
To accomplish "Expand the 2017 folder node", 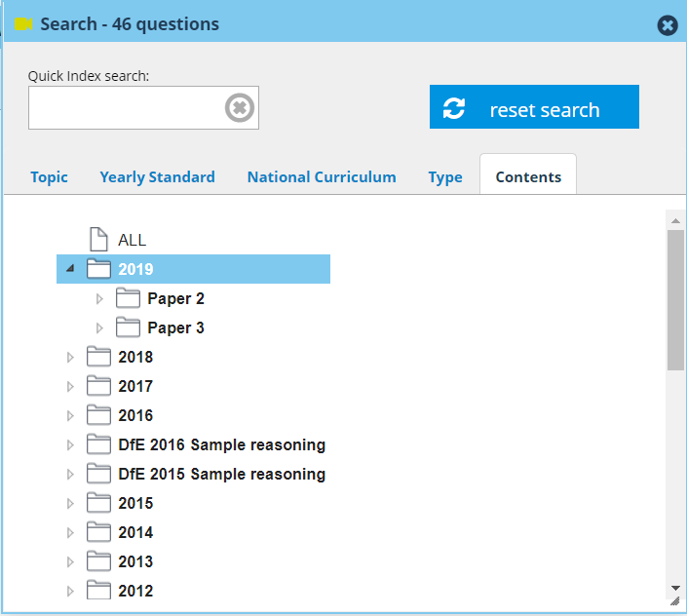I will 69,386.
